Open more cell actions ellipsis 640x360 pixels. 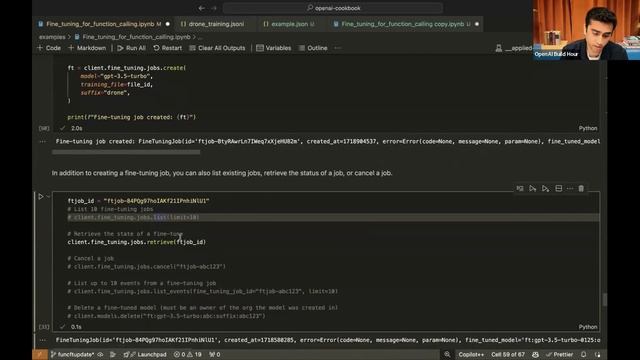[570, 189]
